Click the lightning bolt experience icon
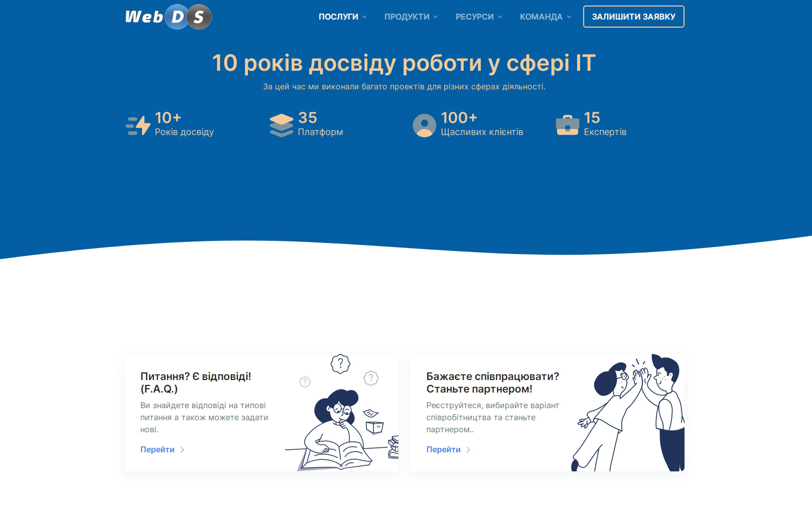Screen dimensions: 812x507 (x=139, y=125)
